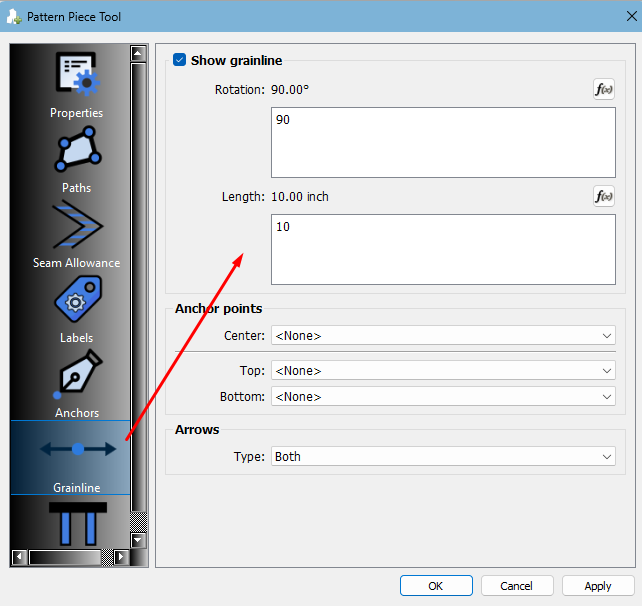Open the Bottom anchor point dropdown
Screen dimensions: 642x606
tap(442, 397)
